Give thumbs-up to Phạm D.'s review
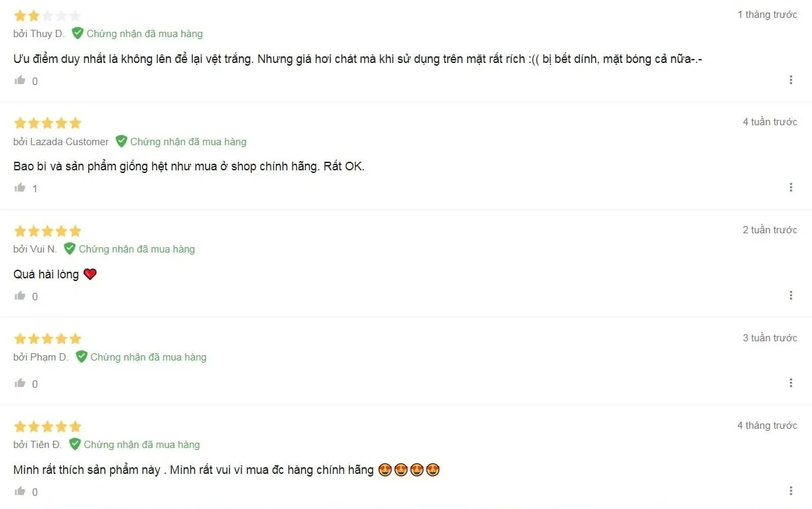 pos(20,383)
